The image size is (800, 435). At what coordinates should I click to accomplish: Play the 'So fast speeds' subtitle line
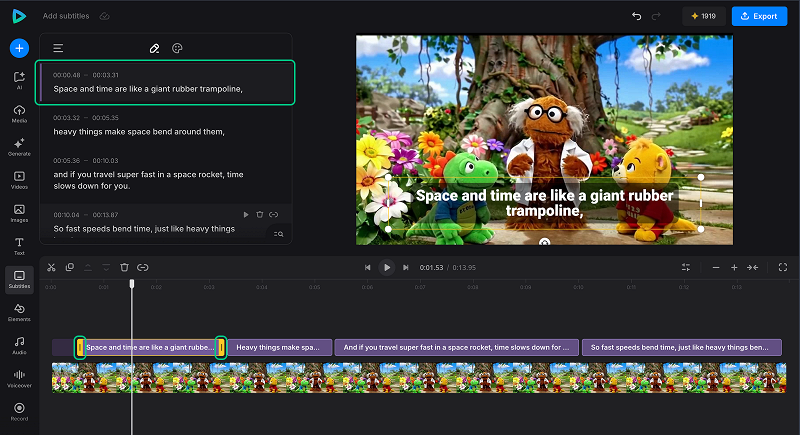[x=246, y=215]
